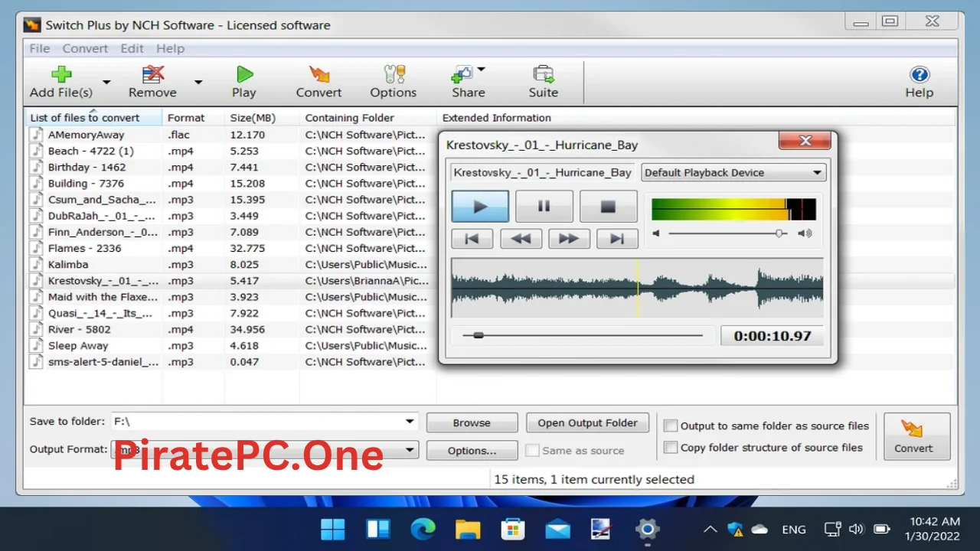980x551 pixels.
Task: Open the Microsoft Store taskbar icon
Action: 512,529
